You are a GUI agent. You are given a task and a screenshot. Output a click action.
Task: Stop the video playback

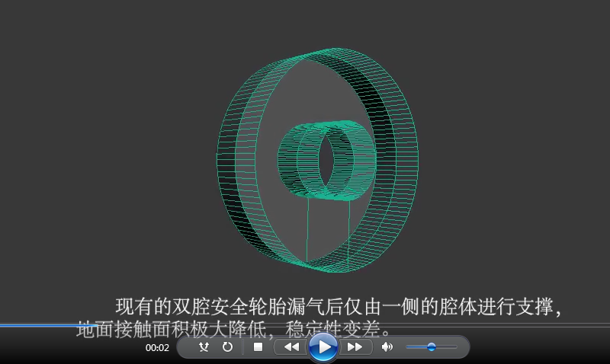point(258,347)
